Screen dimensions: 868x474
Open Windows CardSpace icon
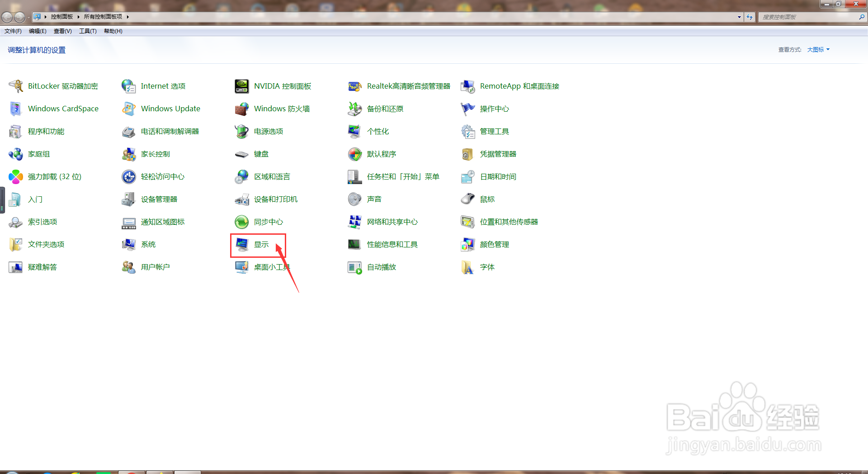[16, 109]
